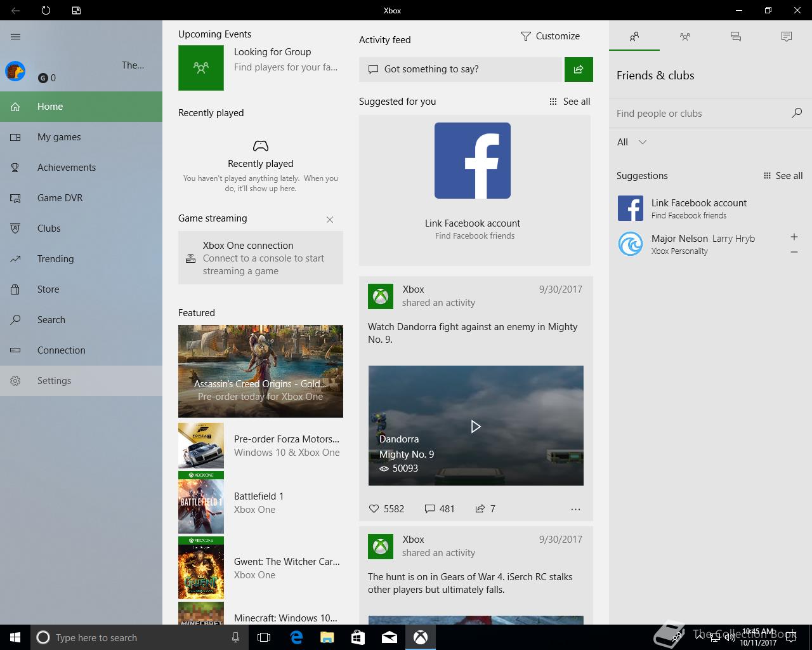Open the profile avatar picture
812x650 pixels.
click(15, 71)
